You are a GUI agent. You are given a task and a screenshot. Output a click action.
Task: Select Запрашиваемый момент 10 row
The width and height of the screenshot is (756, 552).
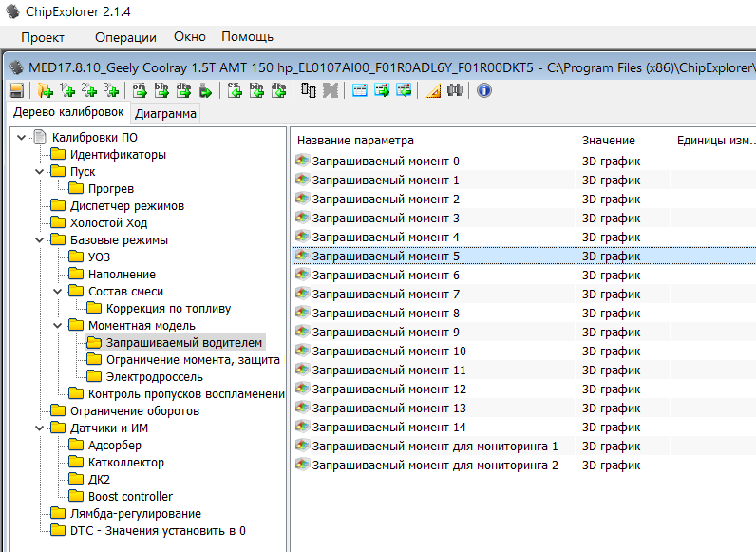click(x=388, y=351)
